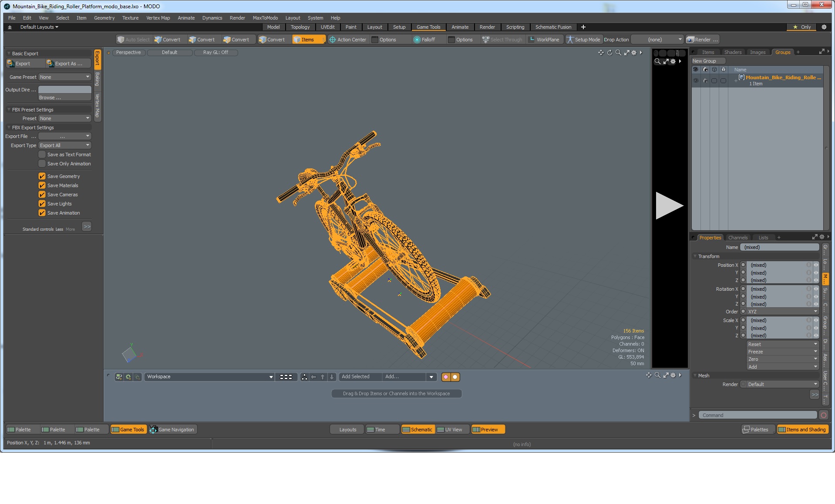
Task: Uncheck Save Cameras
Action: tap(42, 195)
